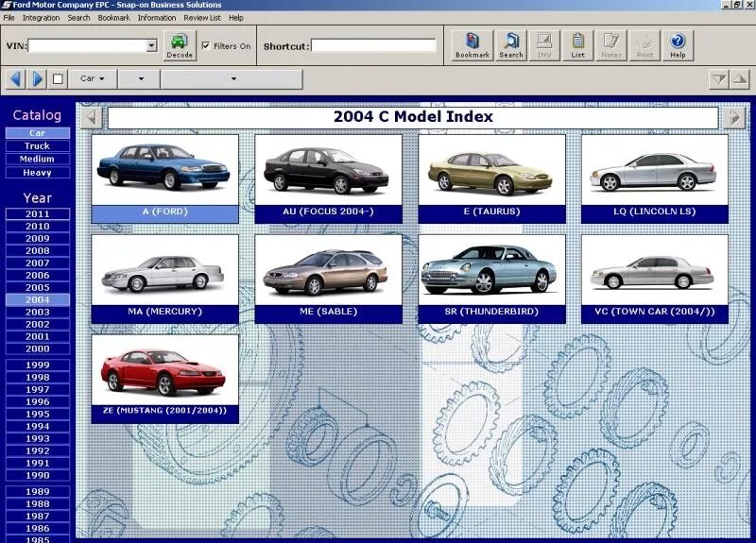Open the Car catalog dropdown

tap(93, 78)
